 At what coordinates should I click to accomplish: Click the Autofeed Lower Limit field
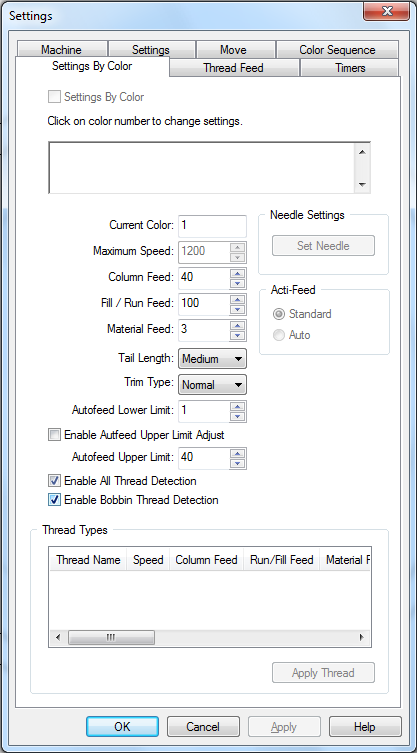pyautogui.click(x=204, y=411)
